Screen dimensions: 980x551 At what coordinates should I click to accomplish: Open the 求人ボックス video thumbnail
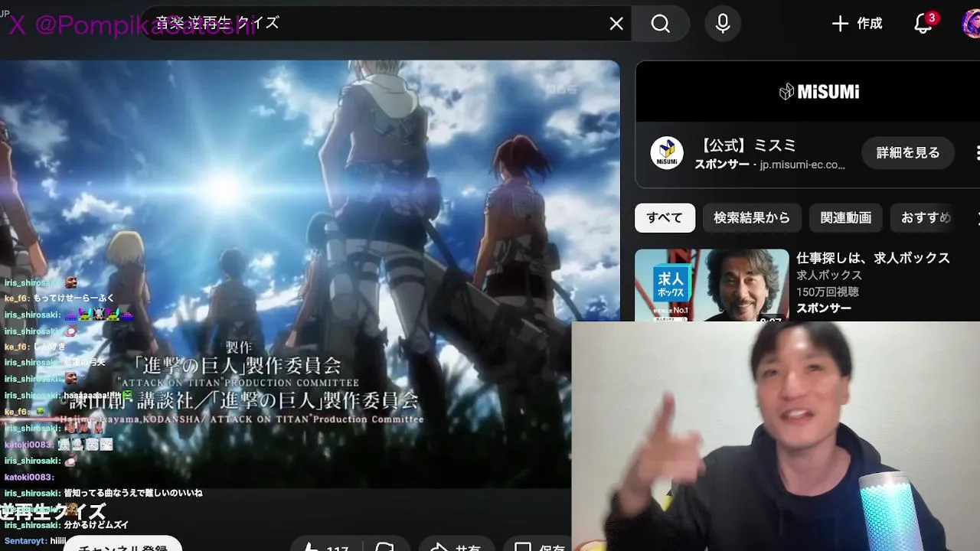click(712, 285)
